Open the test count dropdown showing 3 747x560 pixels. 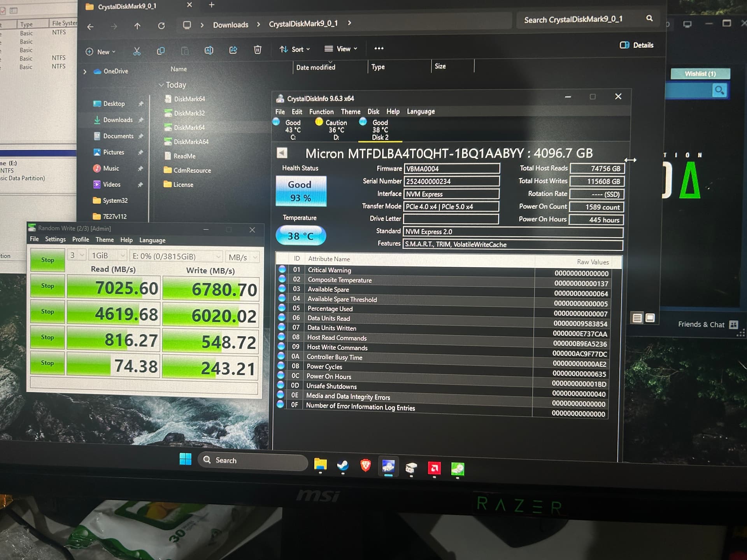click(x=77, y=255)
